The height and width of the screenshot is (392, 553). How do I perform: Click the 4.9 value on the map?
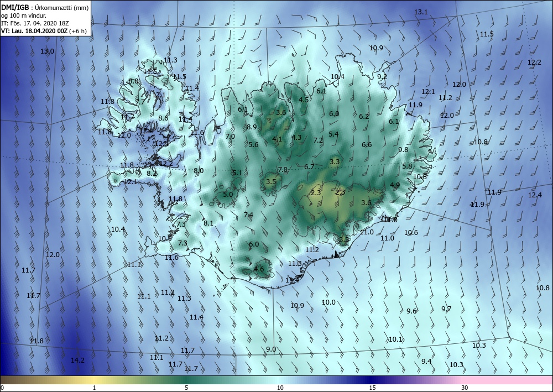click(395, 185)
